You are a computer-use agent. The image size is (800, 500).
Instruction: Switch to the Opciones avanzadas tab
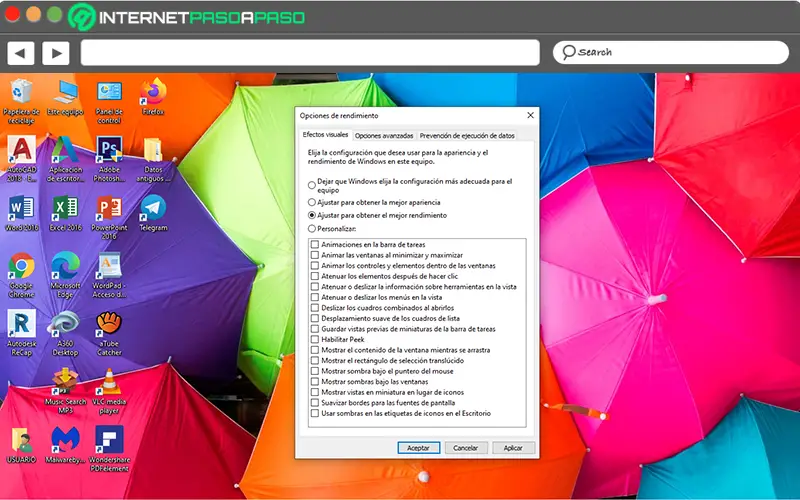tap(384, 136)
